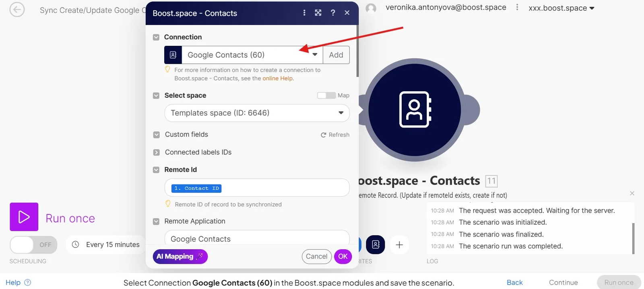Click the lightbulb hint under Connection
This screenshot has width=644, height=289.
pos(167,70)
